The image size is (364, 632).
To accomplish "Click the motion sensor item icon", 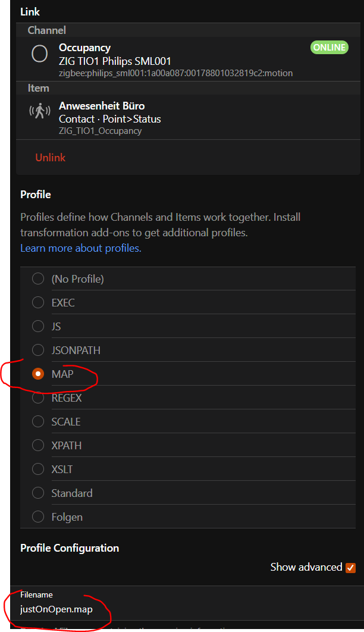I will coord(39,111).
